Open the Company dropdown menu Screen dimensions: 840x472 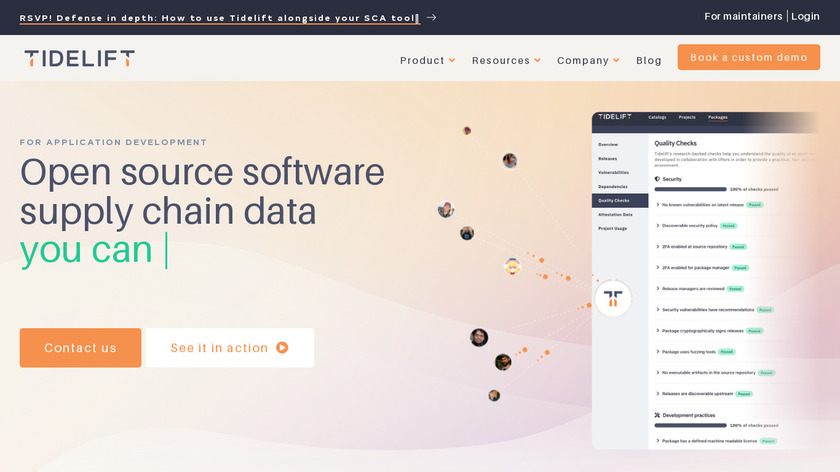[588, 61]
